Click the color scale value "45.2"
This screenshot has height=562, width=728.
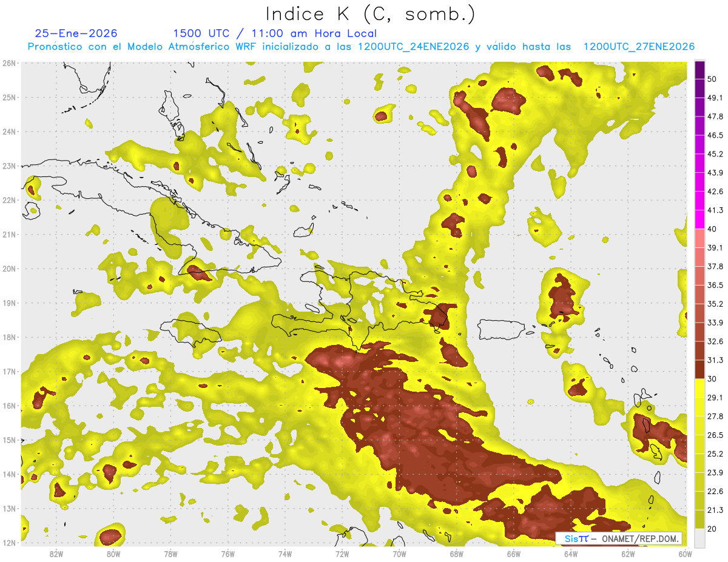click(x=715, y=154)
